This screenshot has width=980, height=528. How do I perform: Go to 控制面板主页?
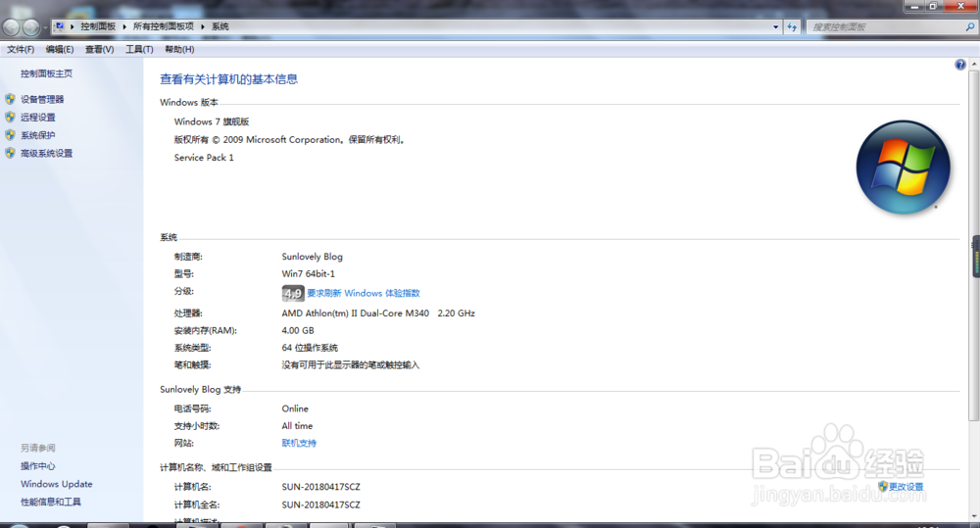point(46,73)
